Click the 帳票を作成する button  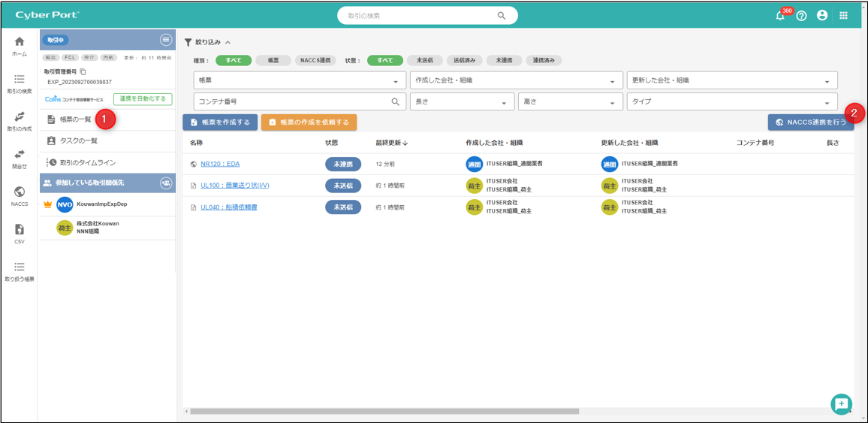pyautogui.click(x=220, y=122)
